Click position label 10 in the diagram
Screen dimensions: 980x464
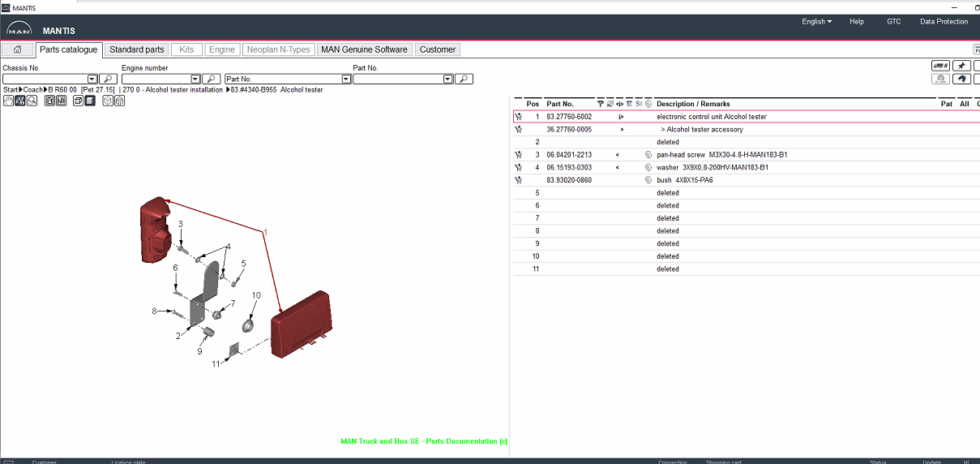coord(256,295)
